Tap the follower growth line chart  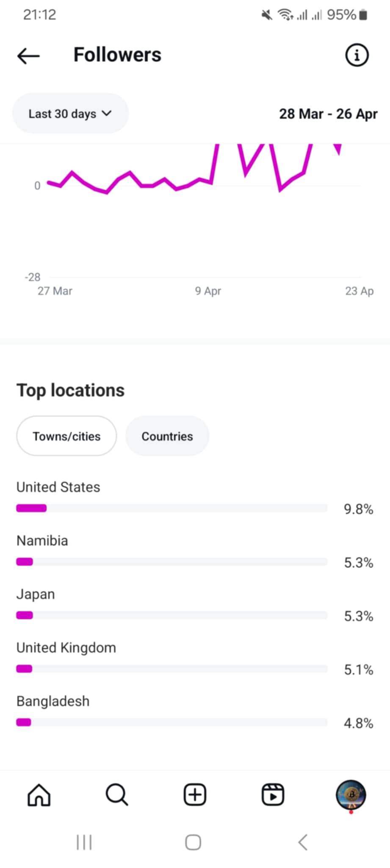203,212
